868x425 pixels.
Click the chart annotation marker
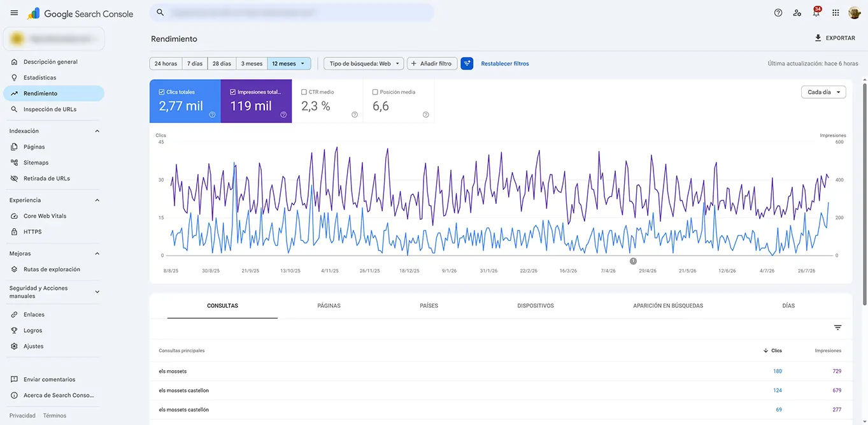pos(633,261)
